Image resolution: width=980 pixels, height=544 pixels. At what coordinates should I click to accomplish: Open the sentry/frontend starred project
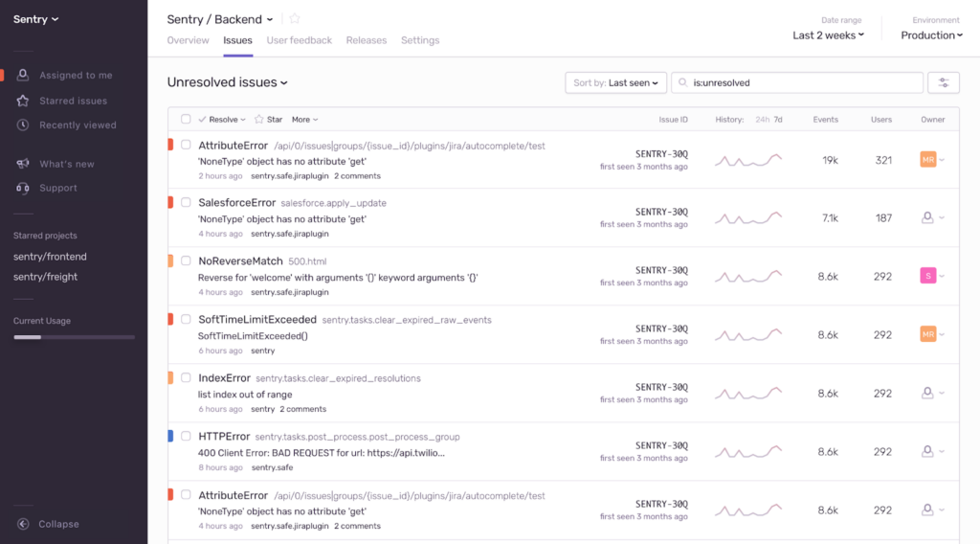pos(50,257)
